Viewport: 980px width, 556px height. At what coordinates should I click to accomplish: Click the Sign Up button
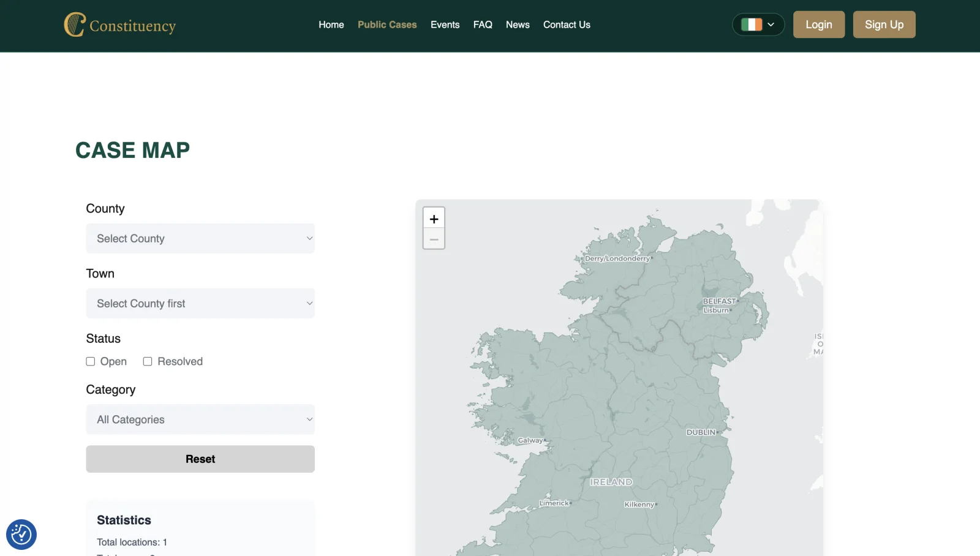pyautogui.click(x=884, y=24)
